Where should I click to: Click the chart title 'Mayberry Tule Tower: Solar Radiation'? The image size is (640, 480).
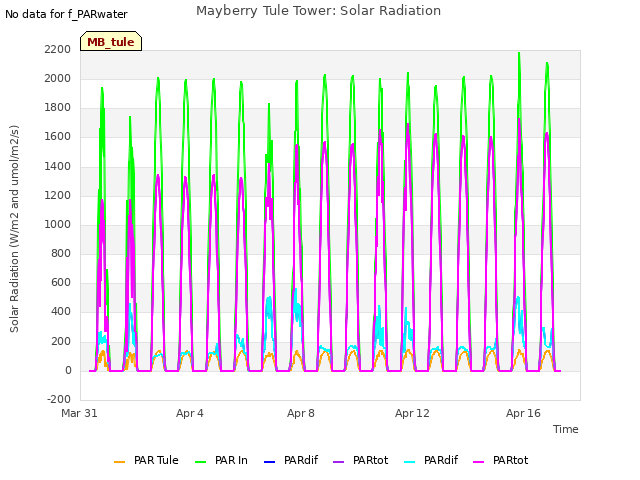click(318, 11)
